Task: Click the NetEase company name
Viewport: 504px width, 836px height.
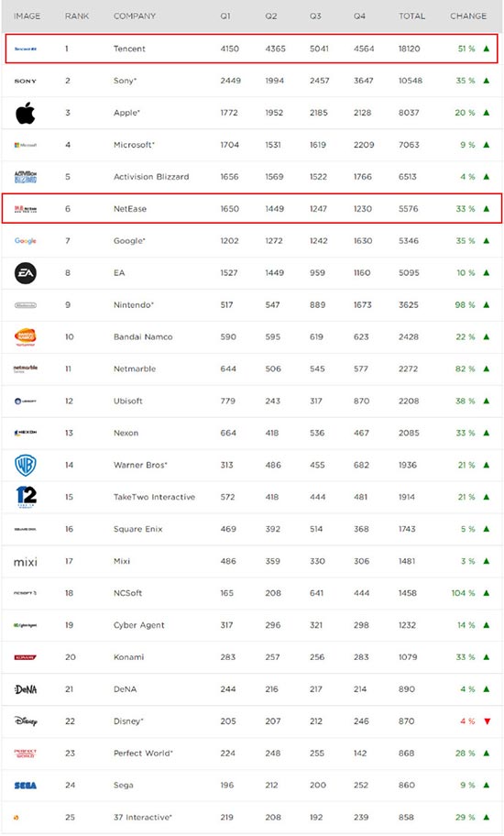Action: 130,208
